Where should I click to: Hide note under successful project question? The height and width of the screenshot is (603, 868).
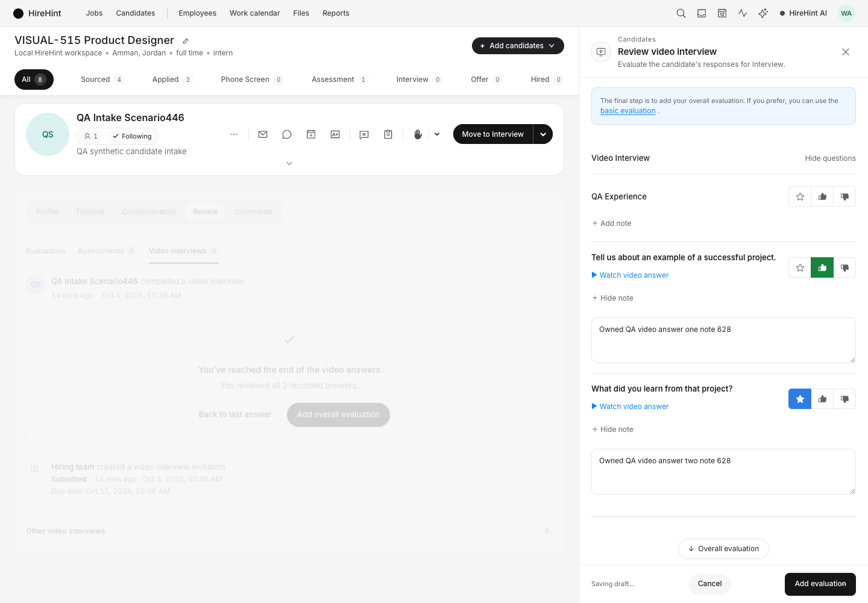(612, 298)
